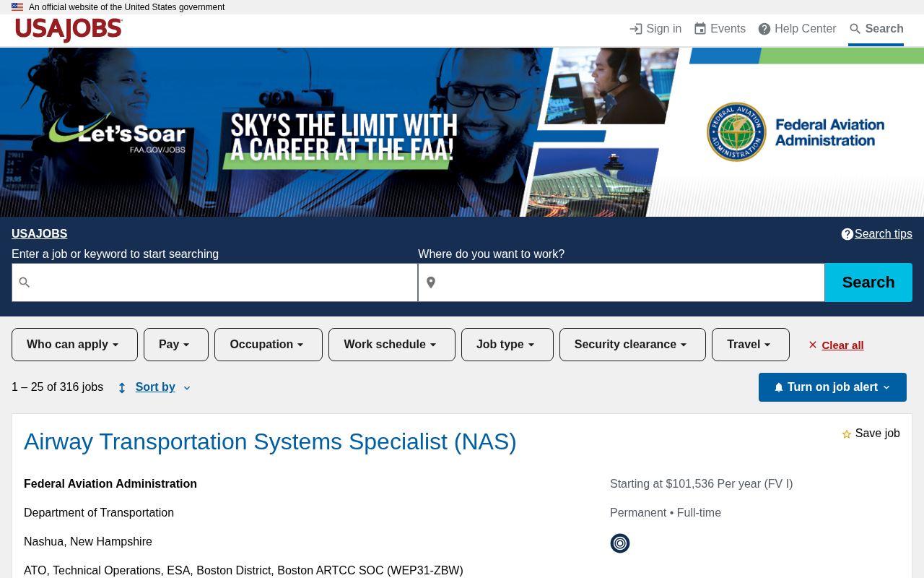Open the Security clearance dropdown
The image size is (924, 578).
coord(632,345)
